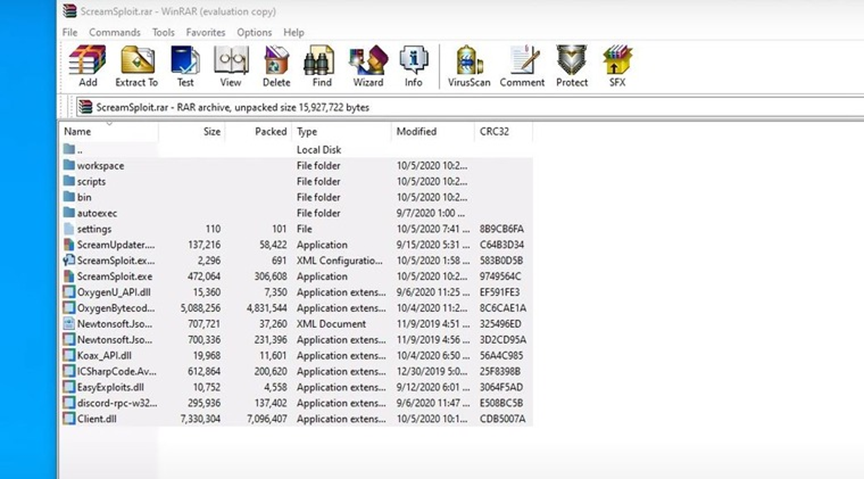Select the Client.dll file row
Screen dimensions: 864x479
pyautogui.click(x=96, y=419)
